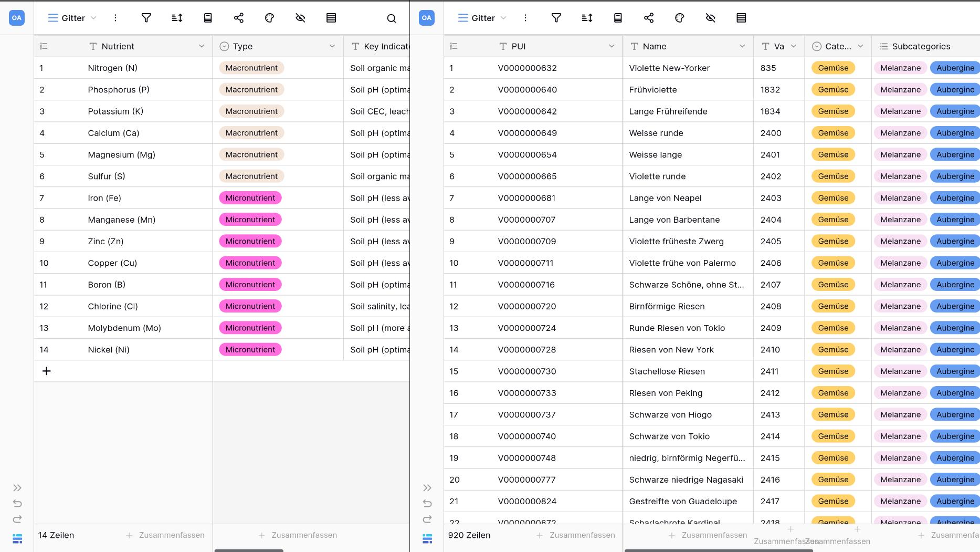The width and height of the screenshot is (980, 552).
Task: Select the pink Micronutrient tag for Iron
Action: click(x=250, y=198)
